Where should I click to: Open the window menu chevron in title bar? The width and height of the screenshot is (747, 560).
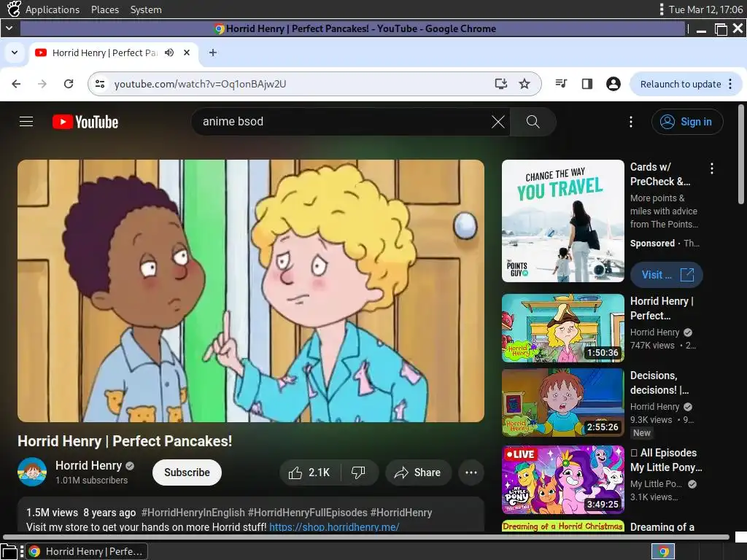[9, 28]
